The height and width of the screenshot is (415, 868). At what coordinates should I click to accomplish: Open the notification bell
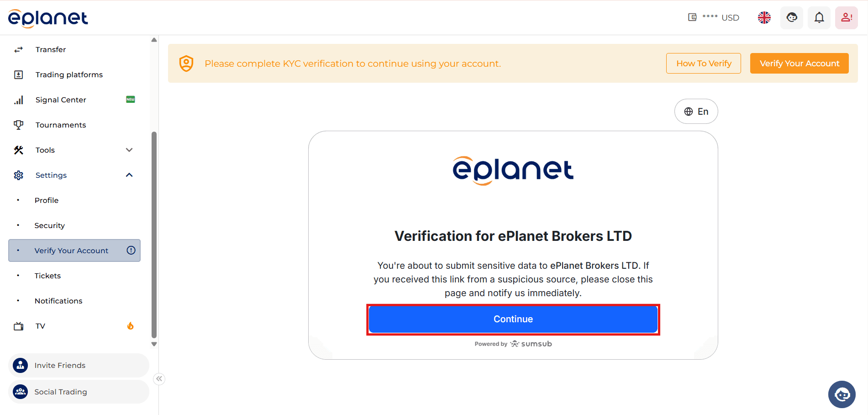[x=819, y=17]
